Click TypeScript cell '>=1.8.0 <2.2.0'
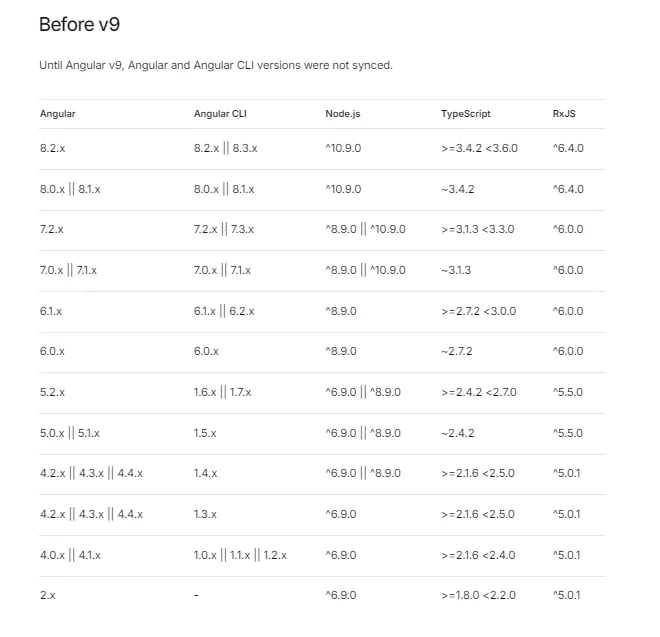This screenshot has height=637, width=660. [x=478, y=596]
